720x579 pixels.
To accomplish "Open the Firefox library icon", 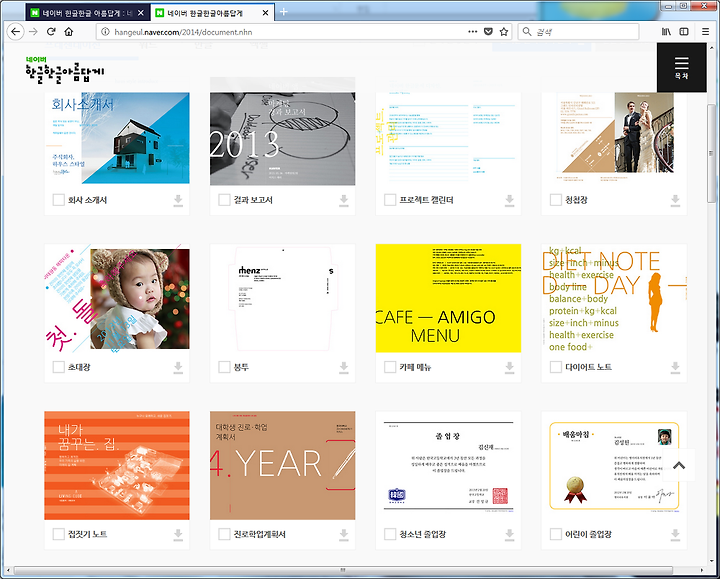I will (666, 32).
